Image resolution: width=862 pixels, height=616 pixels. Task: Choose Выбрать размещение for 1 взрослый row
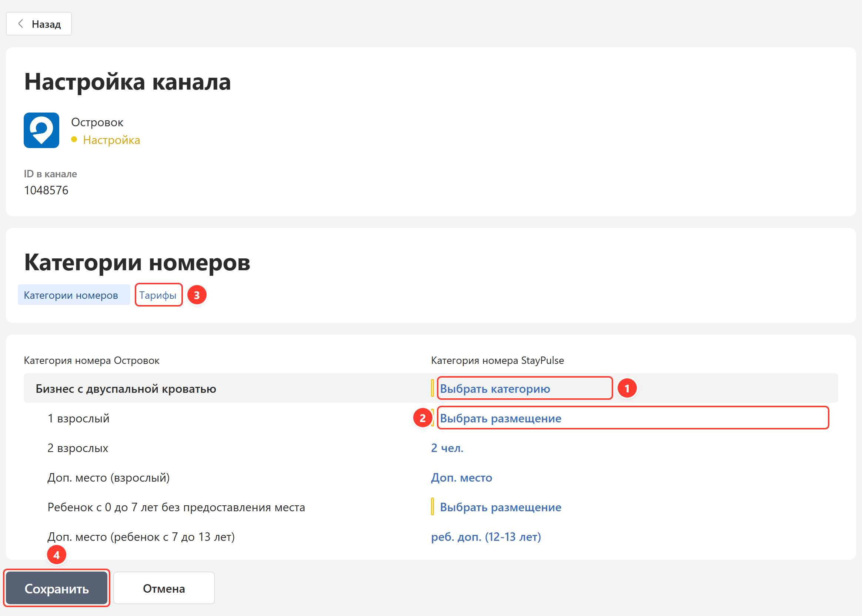[x=501, y=418]
